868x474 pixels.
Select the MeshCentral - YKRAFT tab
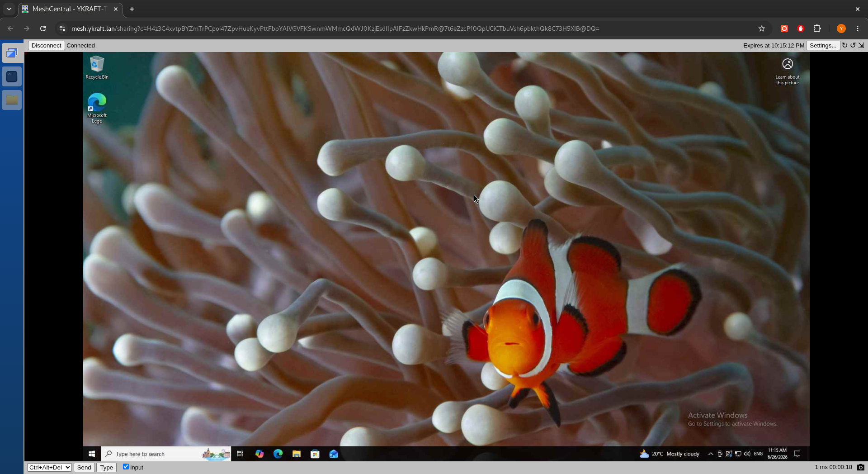(x=70, y=9)
